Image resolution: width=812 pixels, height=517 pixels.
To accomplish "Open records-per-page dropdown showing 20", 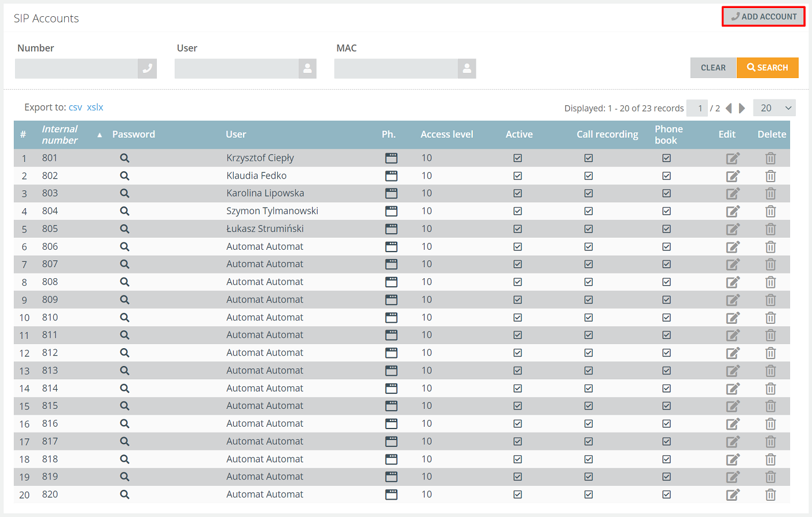I will tap(774, 108).
